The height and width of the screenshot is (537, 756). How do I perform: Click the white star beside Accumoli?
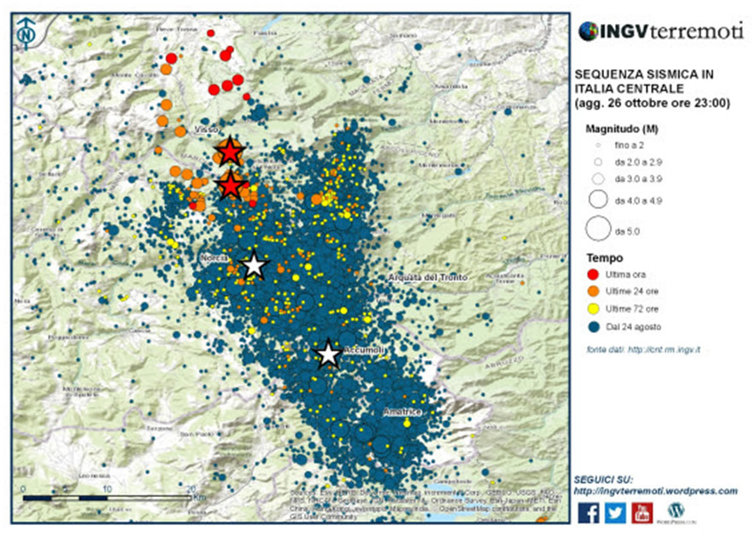click(x=328, y=354)
